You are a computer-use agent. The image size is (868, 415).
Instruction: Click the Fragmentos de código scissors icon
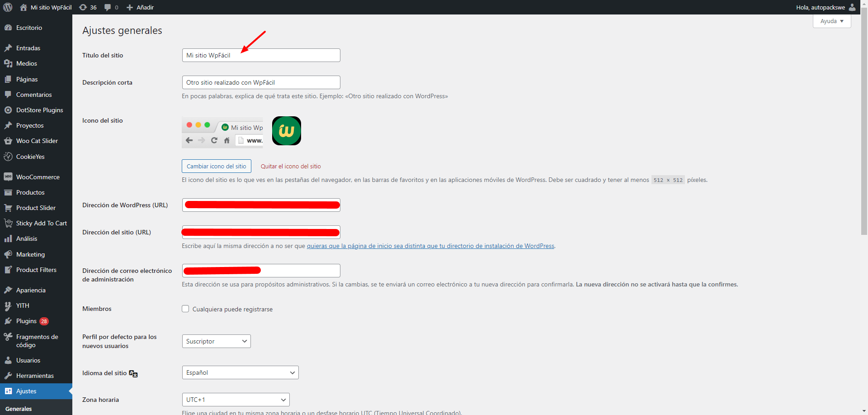[8, 337]
